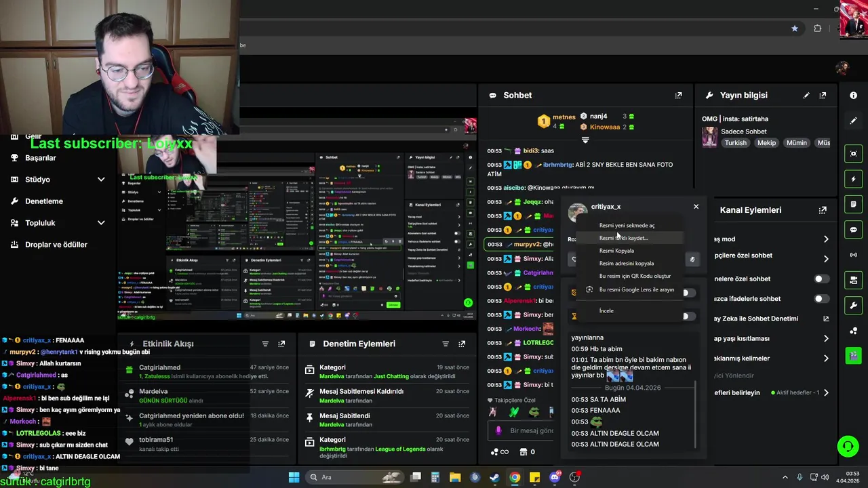Open the 'aş mod' row chevron
Image resolution: width=868 pixels, height=488 pixels.
[826, 239]
